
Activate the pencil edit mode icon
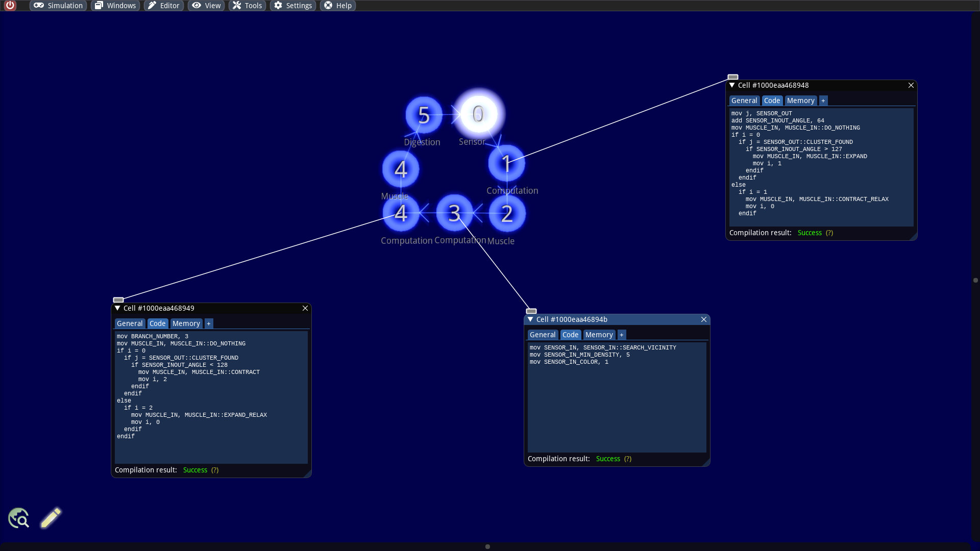(x=51, y=518)
